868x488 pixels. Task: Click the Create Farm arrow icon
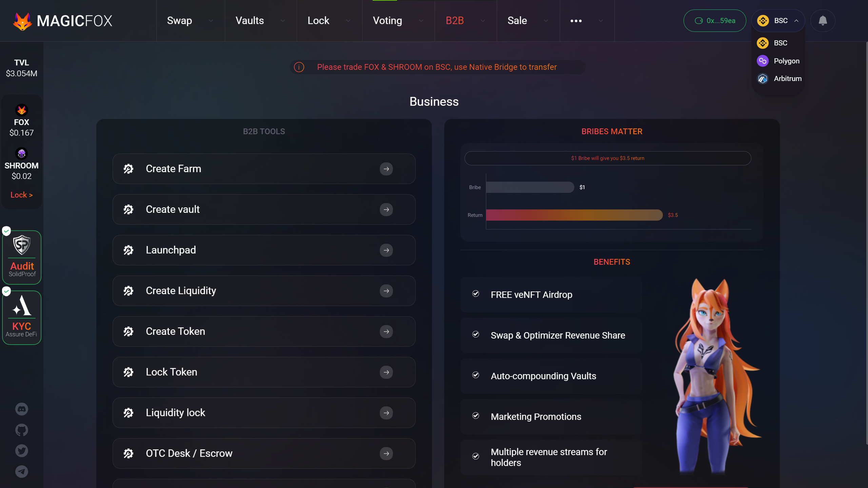pos(386,169)
